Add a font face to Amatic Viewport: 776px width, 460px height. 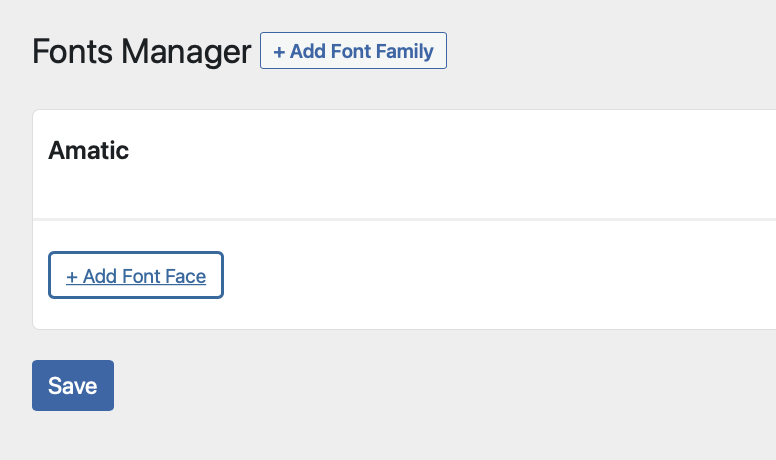136,275
